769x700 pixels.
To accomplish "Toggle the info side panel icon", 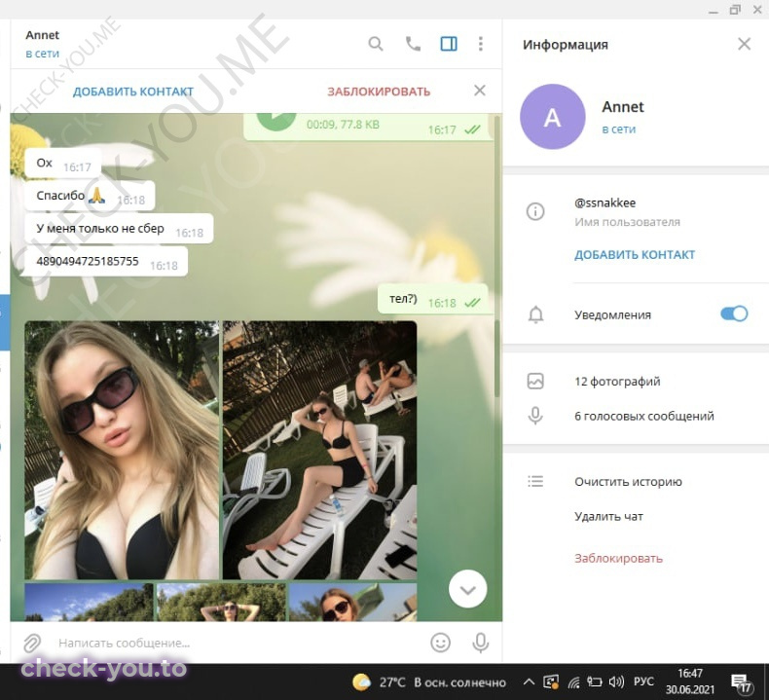I will (449, 44).
